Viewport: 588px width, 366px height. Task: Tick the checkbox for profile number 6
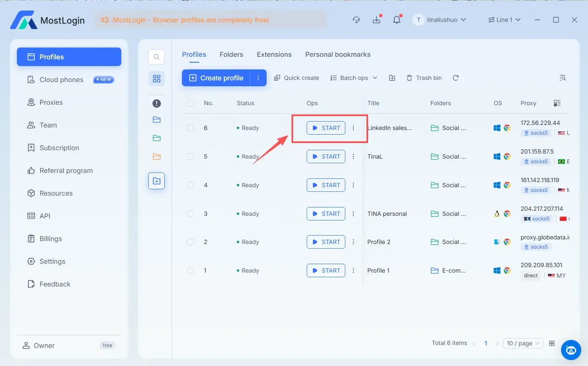pos(190,128)
